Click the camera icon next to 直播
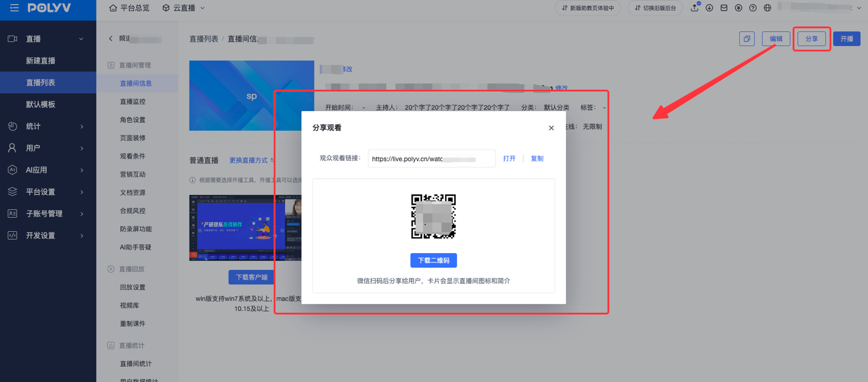Screen dimensions: 868x382 coord(12,39)
